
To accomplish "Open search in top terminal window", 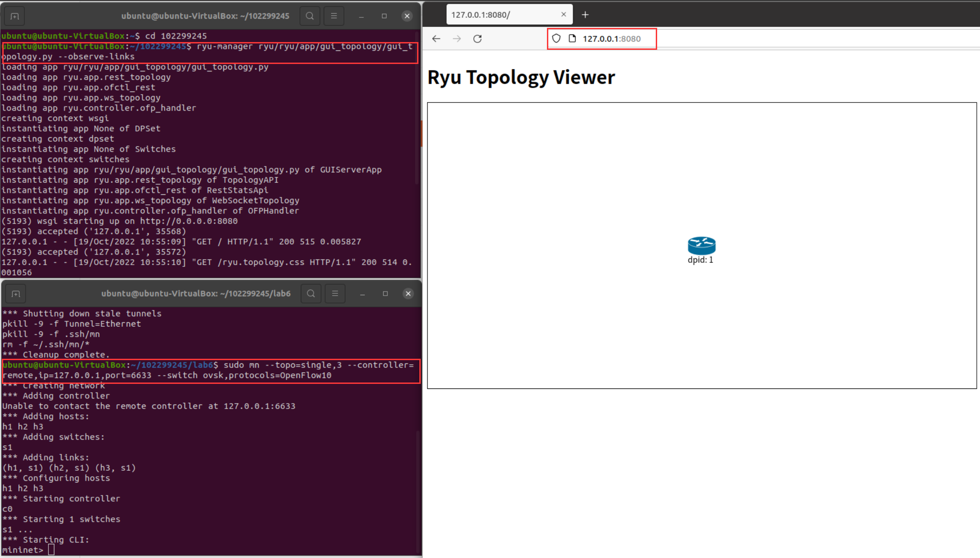I will point(310,16).
